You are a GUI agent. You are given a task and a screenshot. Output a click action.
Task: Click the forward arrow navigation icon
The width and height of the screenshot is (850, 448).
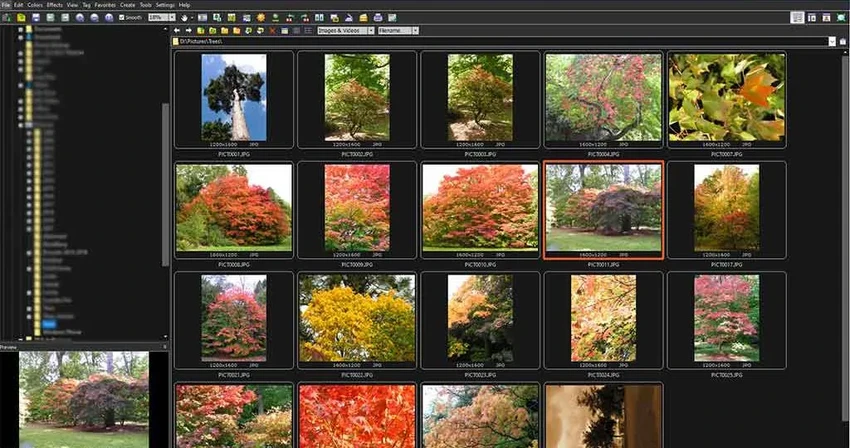click(x=189, y=30)
